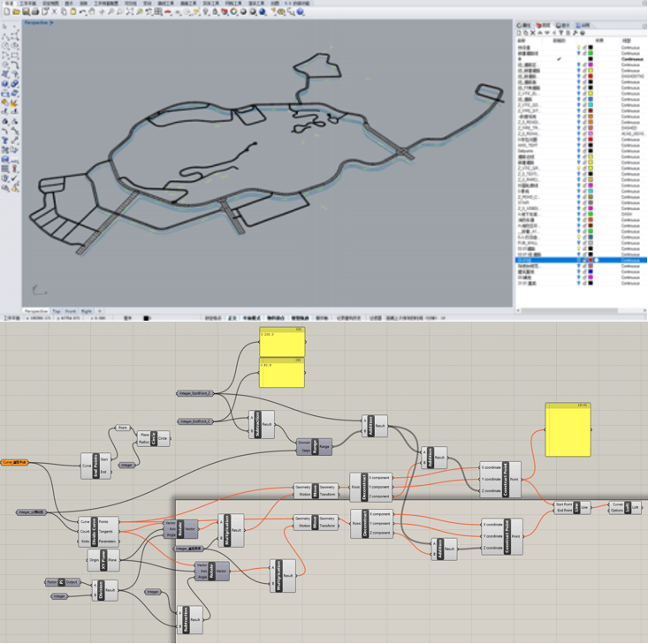Screen dimensions: 648x644
Task: Open the Top viewport tab
Action: [x=57, y=311]
